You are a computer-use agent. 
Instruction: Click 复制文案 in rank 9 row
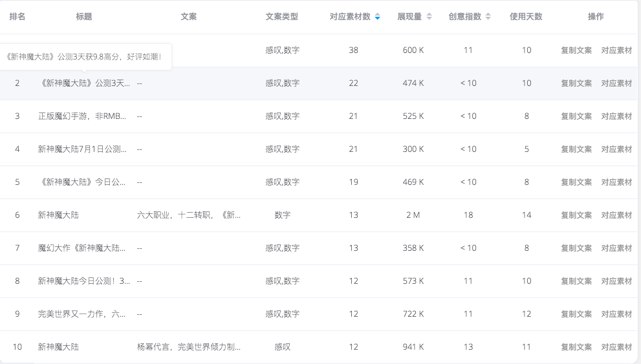[576, 314]
